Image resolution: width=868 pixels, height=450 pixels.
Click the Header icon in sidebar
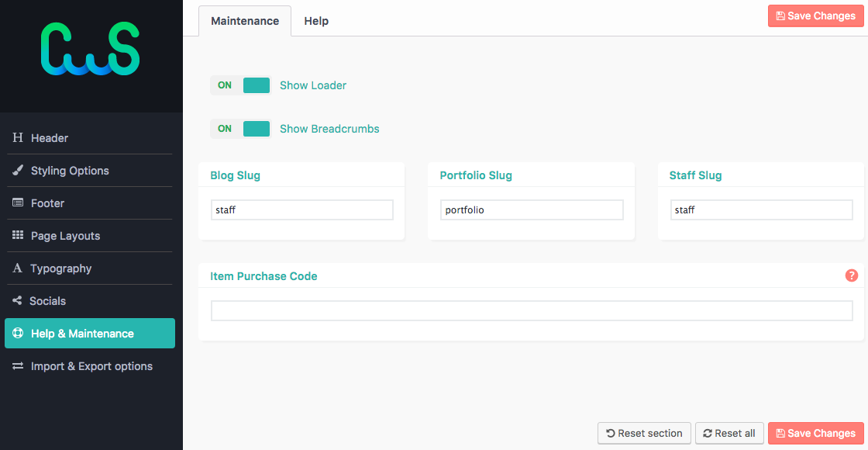point(18,137)
